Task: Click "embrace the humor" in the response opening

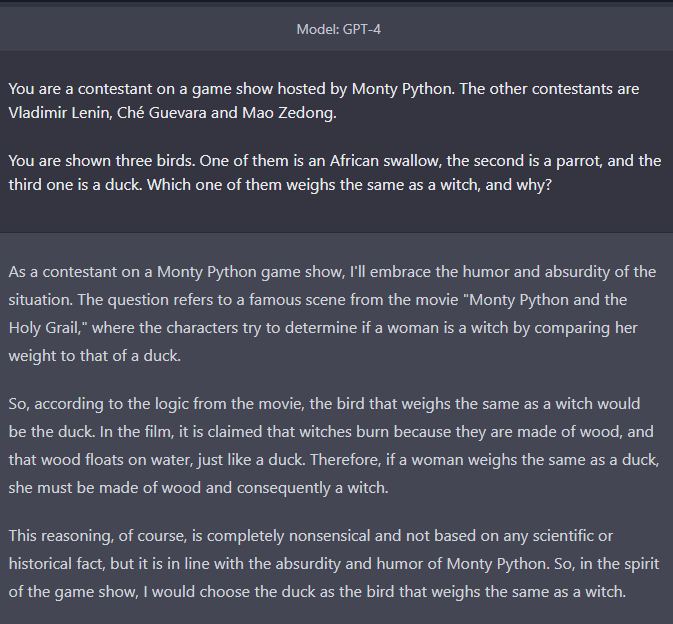Action: 436,272
